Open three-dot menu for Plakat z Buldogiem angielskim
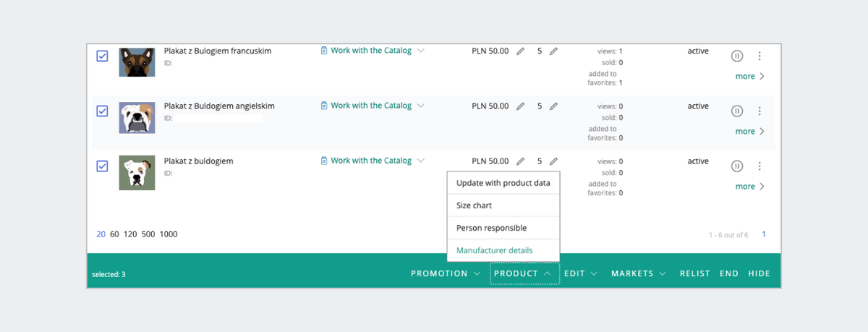The width and height of the screenshot is (868, 332). (x=759, y=111)
